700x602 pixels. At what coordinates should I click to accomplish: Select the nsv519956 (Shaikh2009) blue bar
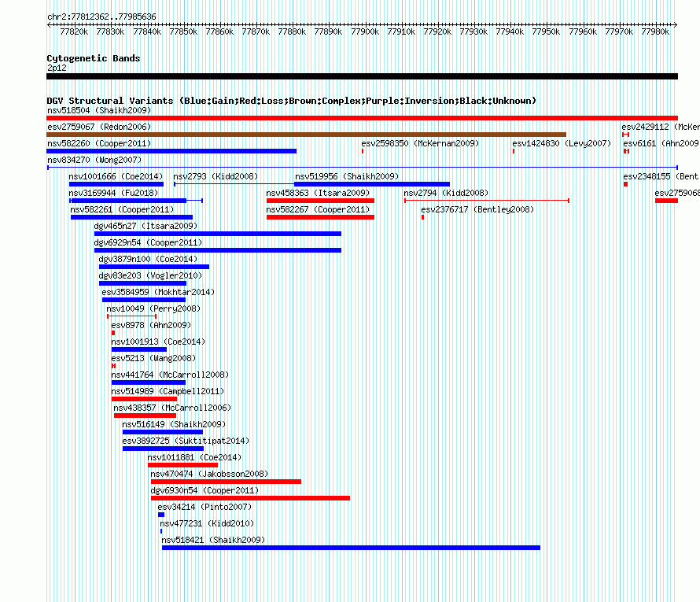coord(372,184)
